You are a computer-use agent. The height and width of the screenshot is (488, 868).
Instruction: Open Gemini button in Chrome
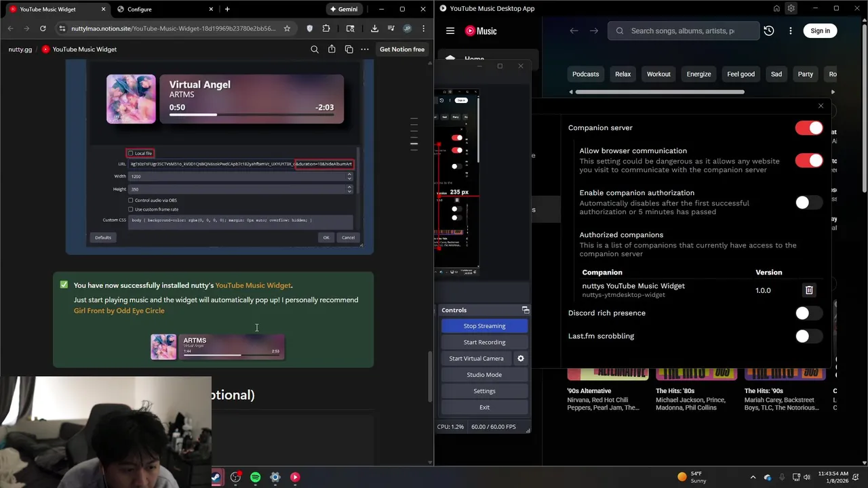click(x=344, y=9)
